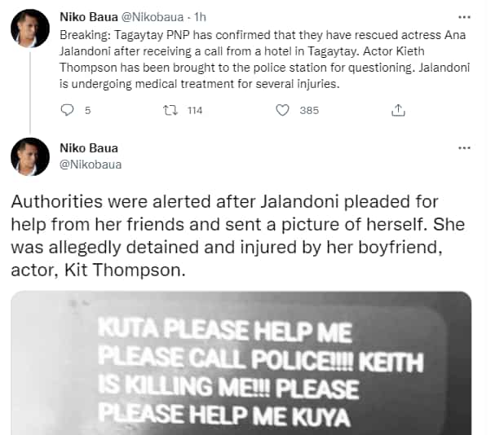Retweet the breaking news tweet
Screen dimensions: 504x435
coord(170,110)
